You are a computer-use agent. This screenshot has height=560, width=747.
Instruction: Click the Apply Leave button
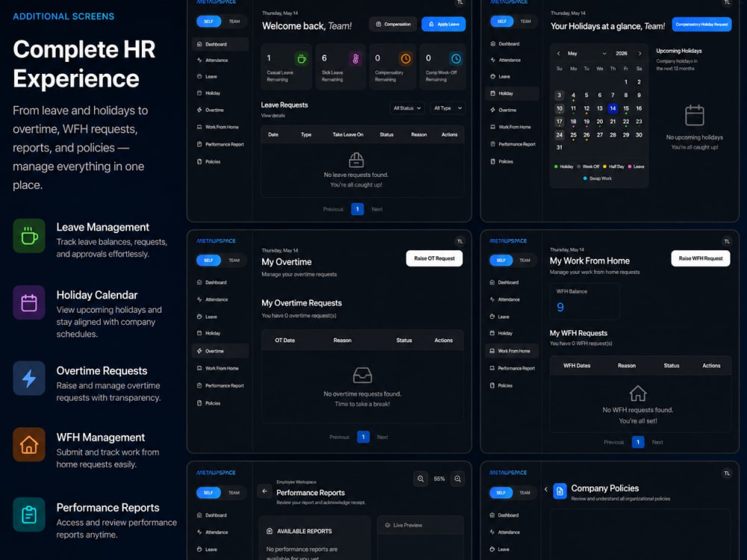click(444, 24)
